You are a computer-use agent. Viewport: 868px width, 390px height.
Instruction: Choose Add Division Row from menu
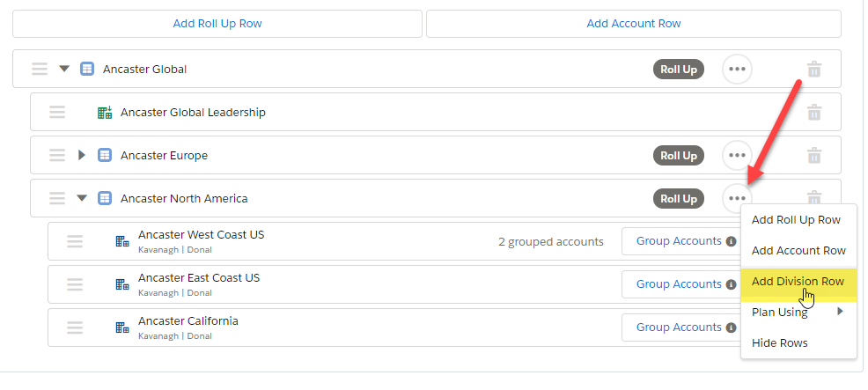click(x=798, y=282)
